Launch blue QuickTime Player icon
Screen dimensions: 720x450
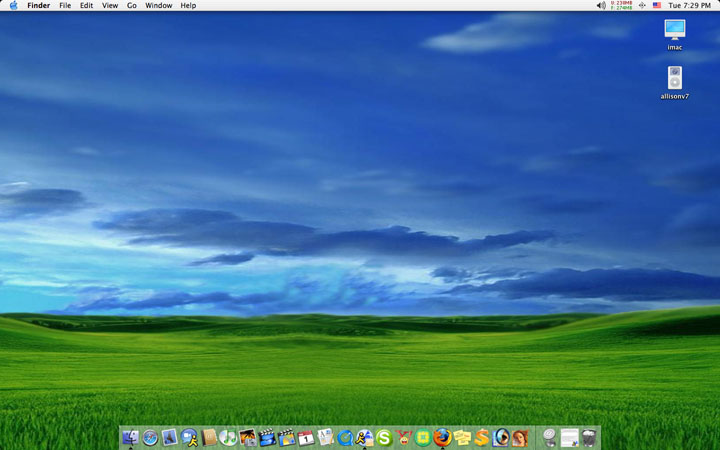pyautogui.click(x=345, y=438)
